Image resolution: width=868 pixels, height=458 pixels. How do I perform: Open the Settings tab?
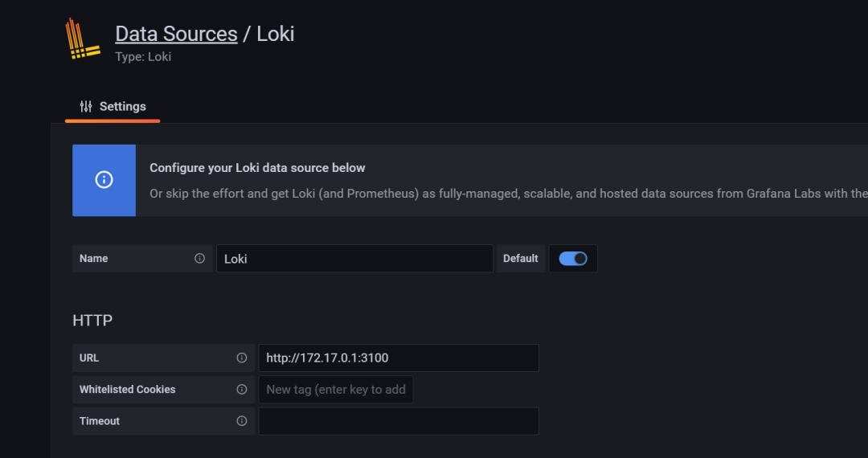coord(113,106)
